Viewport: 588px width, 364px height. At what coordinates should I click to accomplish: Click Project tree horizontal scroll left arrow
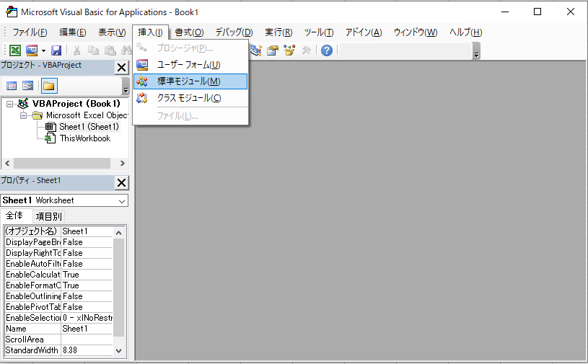[x=7, y=164]
